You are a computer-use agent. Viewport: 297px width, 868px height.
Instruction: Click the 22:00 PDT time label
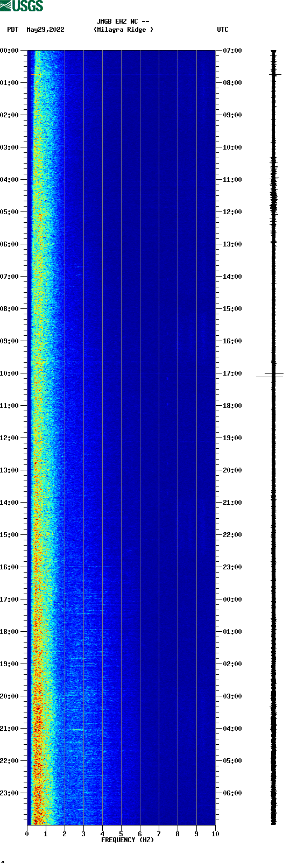point(10,761)
